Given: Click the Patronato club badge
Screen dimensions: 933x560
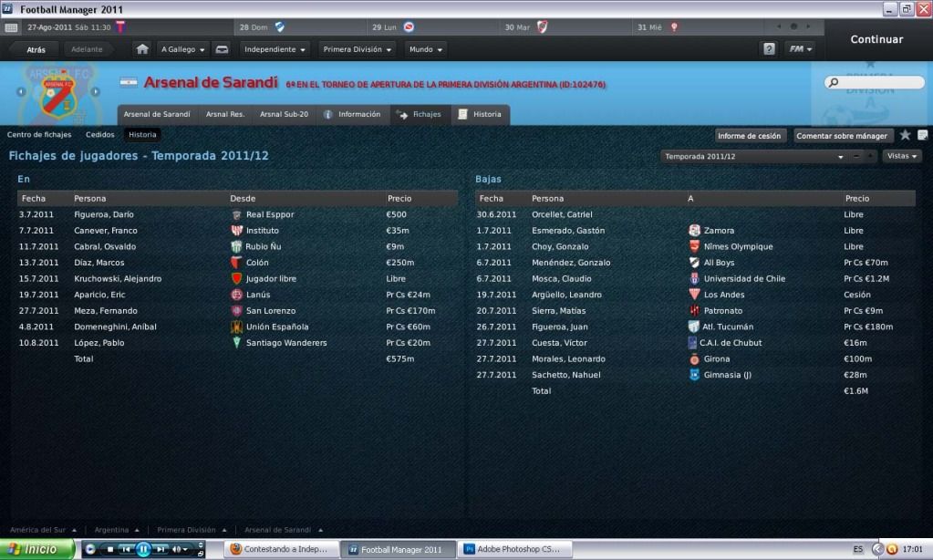Looking at the screenshot, I should click(x=694, y=311).
